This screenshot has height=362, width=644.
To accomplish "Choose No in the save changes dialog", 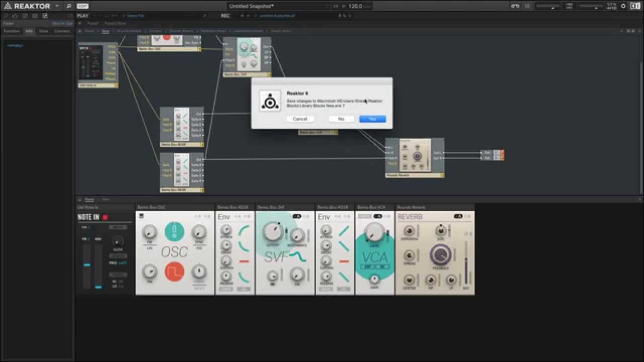I will [341, 119].
